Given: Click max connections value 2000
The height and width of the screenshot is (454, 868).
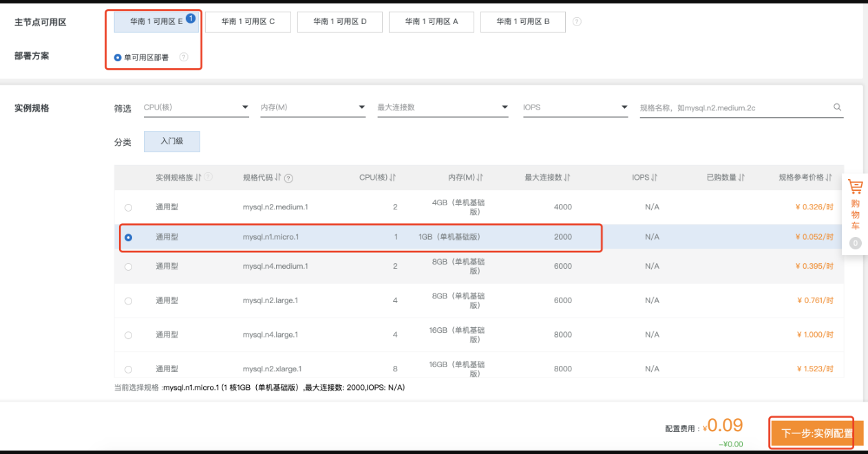Looking at the screenshot, I should [x=562, y=237].
